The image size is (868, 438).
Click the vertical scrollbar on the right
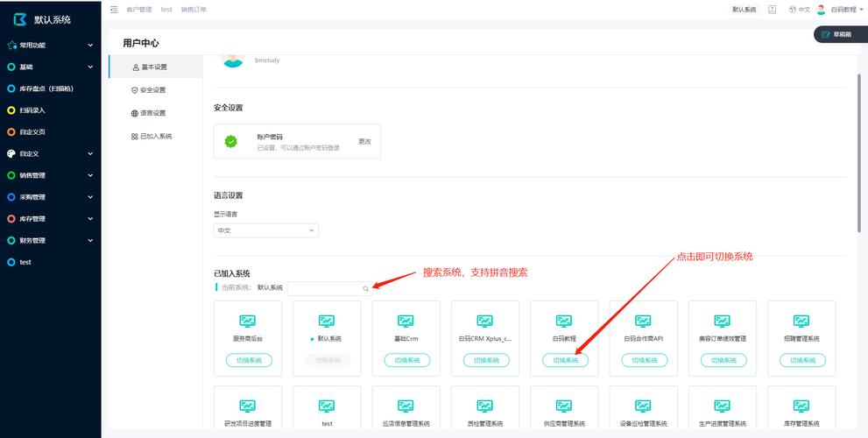tap(859, 152)
